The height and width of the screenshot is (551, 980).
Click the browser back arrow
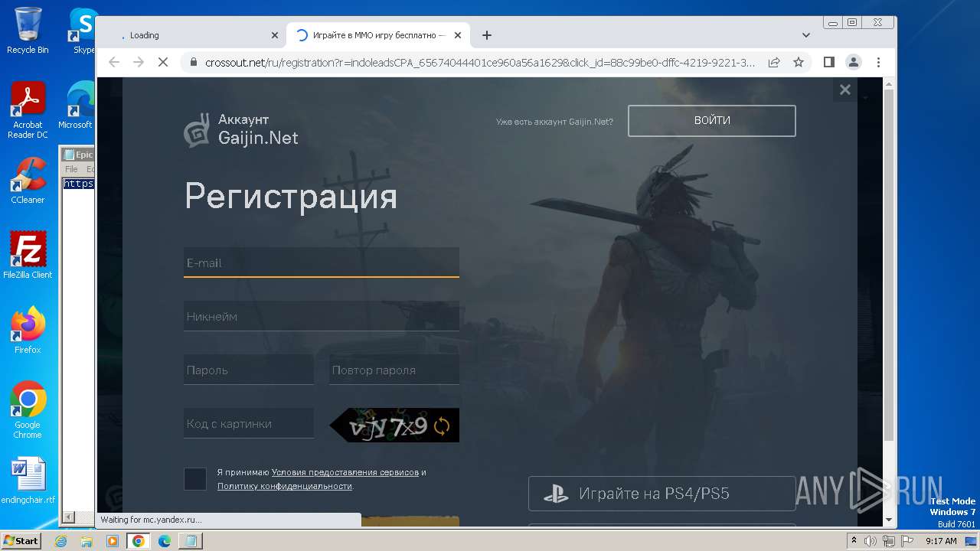114,62
